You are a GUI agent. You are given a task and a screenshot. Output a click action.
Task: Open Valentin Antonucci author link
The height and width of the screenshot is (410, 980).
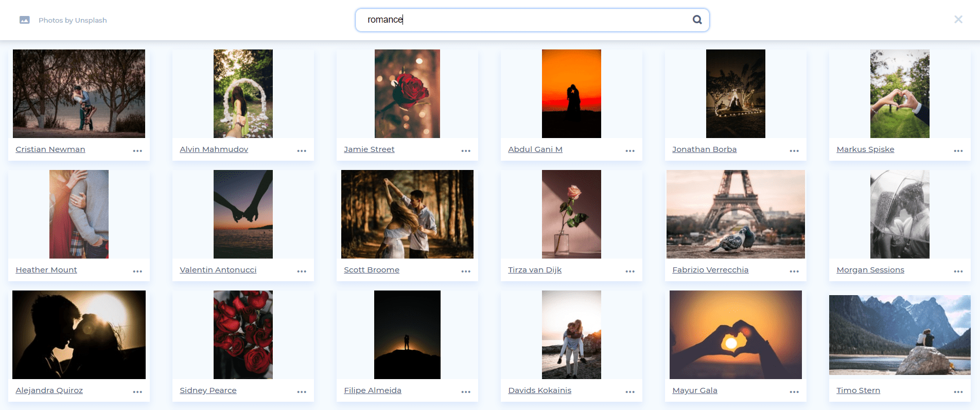(218, 270)
